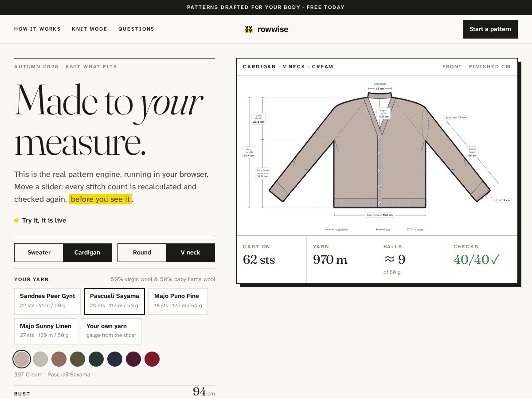Click the yellow live indicator dot

[x=16, y=220]
